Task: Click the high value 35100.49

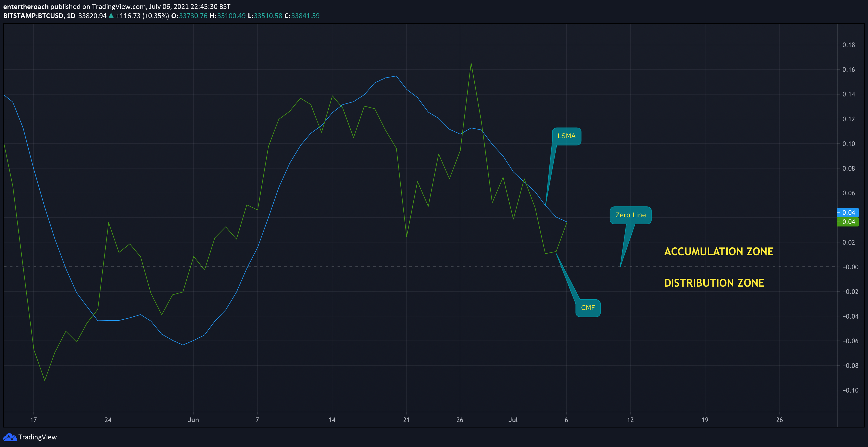Action: [x=231, y=16]
